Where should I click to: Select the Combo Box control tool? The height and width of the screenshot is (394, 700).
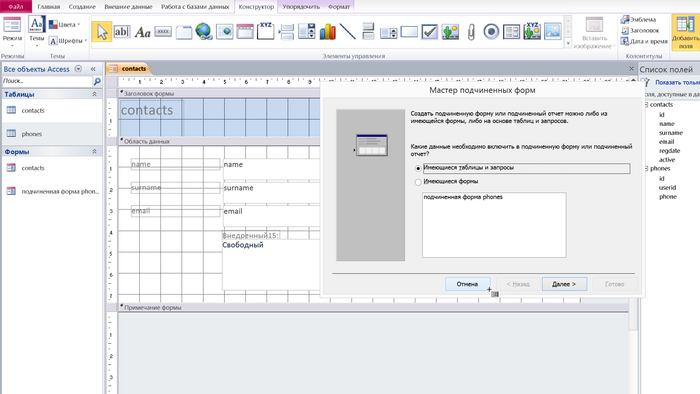pos(307,32)
